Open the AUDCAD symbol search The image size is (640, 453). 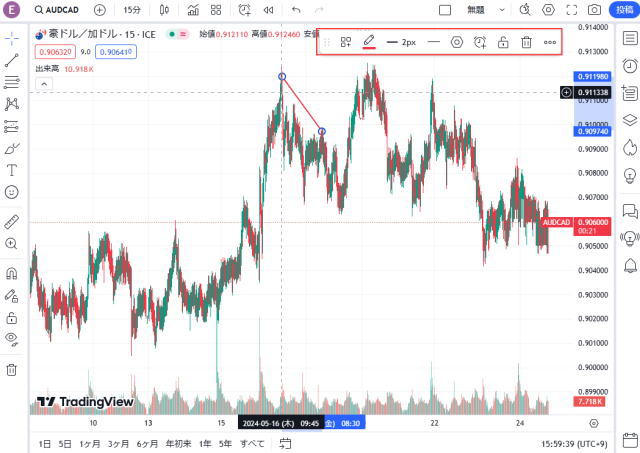click(57, 10)
